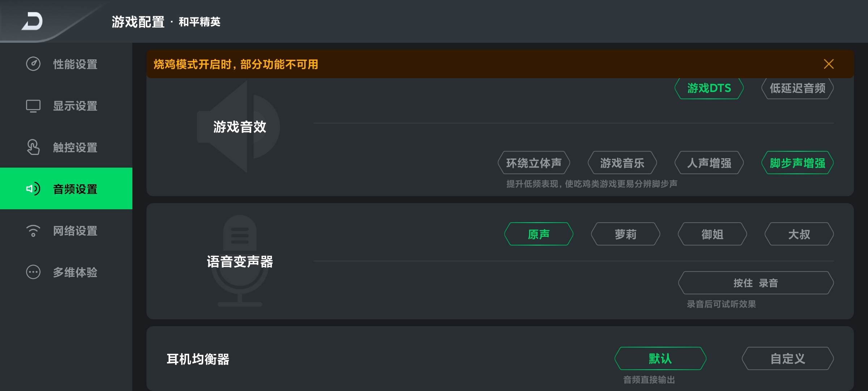Select the 萝莉 voice changer option

[625, 234]
